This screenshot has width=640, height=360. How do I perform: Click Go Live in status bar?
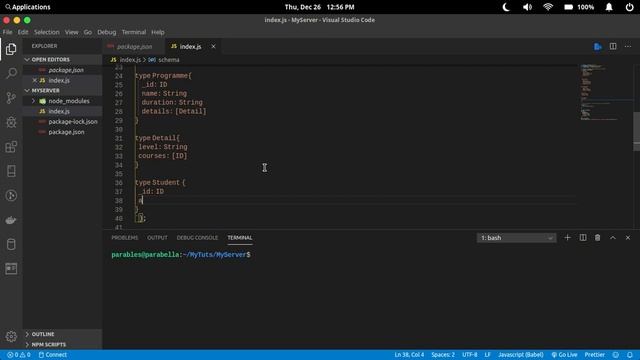(x=564, y=355)
